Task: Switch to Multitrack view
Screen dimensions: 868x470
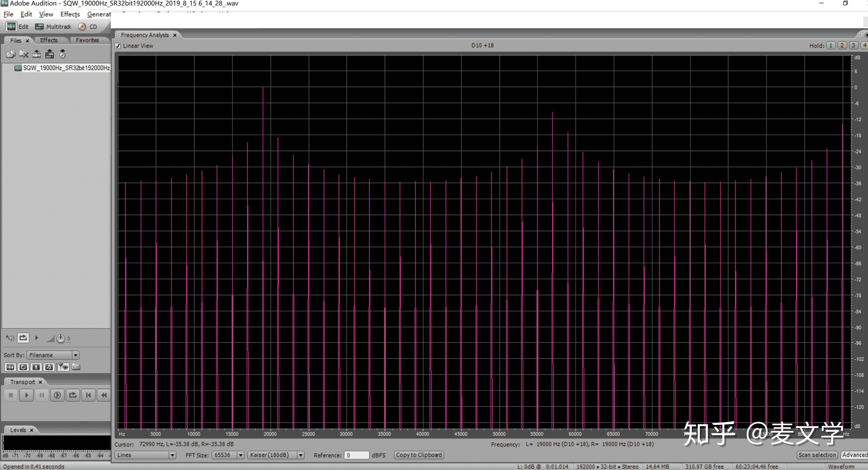Action: tap(54, 27)
